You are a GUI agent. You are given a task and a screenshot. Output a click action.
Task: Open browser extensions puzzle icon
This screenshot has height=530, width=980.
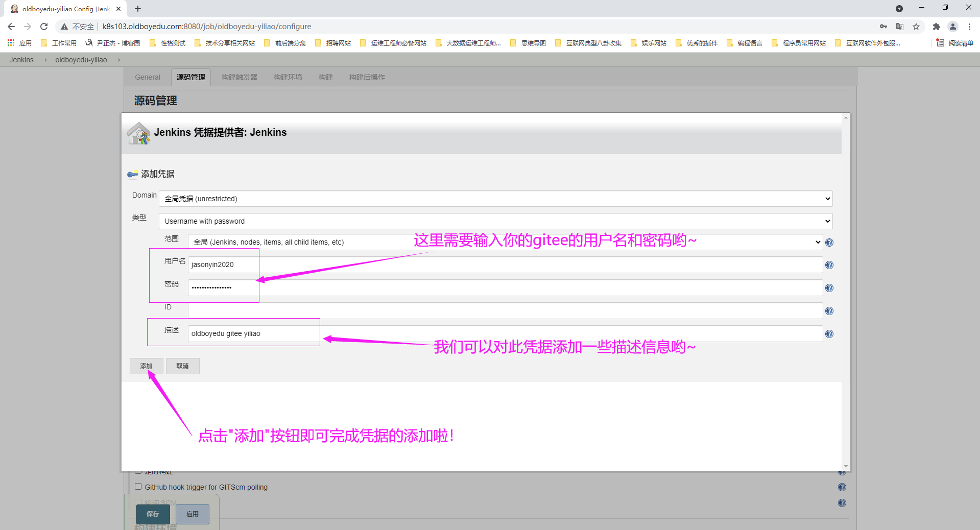coord(936,27)
